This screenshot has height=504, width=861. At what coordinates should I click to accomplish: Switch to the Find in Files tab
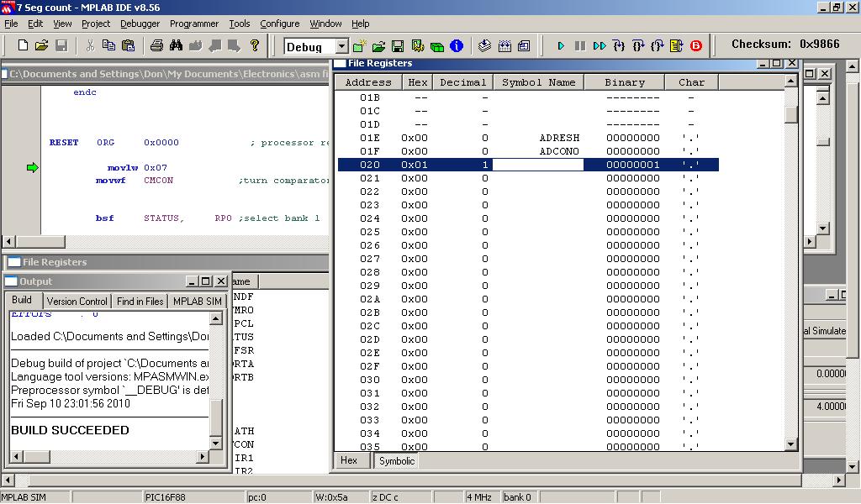[140, 301]
